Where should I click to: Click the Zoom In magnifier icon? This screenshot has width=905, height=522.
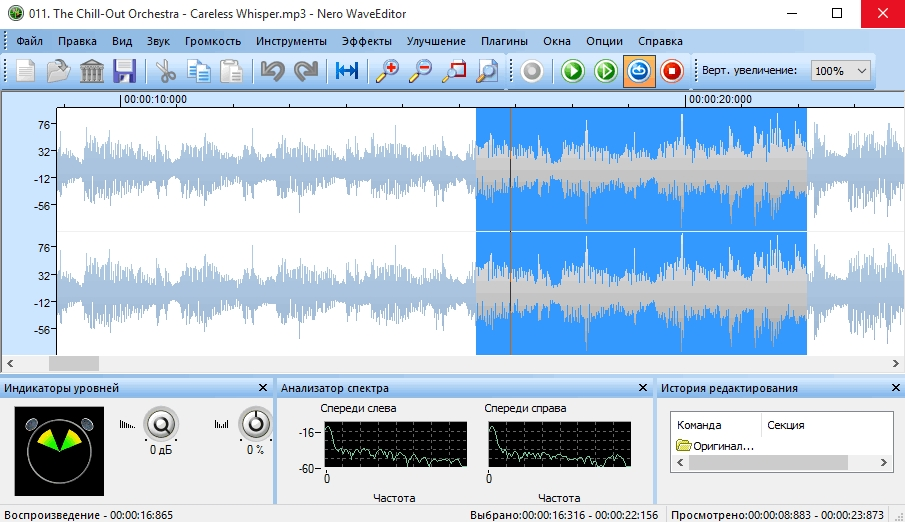point(386,71)
